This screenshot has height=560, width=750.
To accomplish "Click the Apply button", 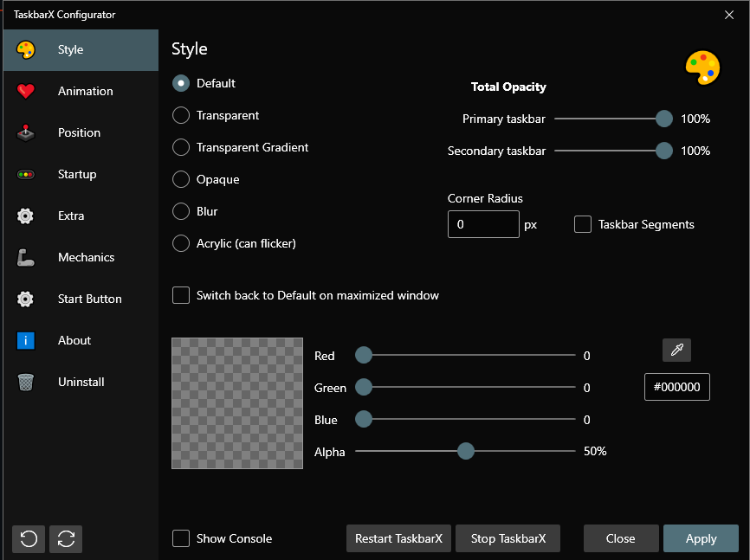I will [x=701, y=538].
